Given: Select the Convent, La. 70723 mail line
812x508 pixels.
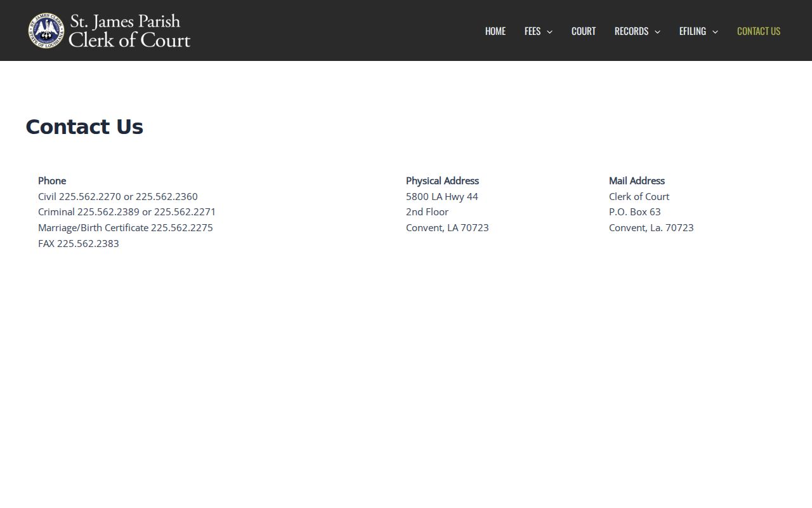Looking at the screenshot, I should click(x=652, y=228).
